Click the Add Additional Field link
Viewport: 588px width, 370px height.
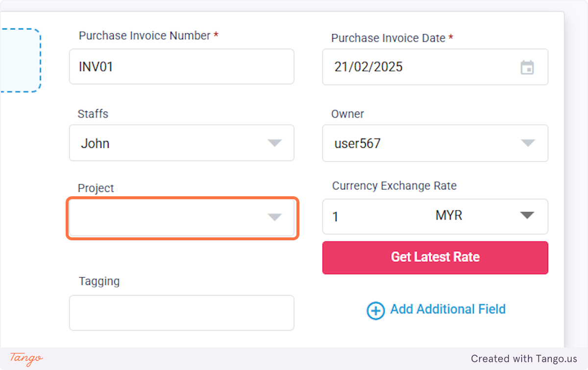tap(448, 309)
